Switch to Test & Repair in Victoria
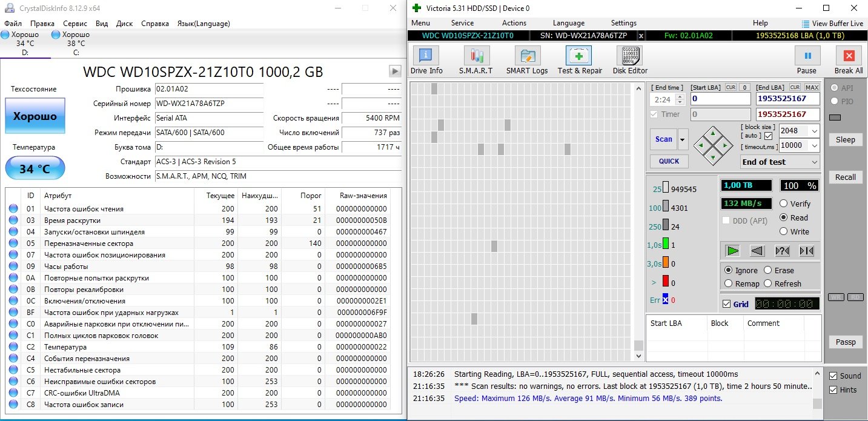This screenshot has width=868, height=421. (x=580, y=61)
